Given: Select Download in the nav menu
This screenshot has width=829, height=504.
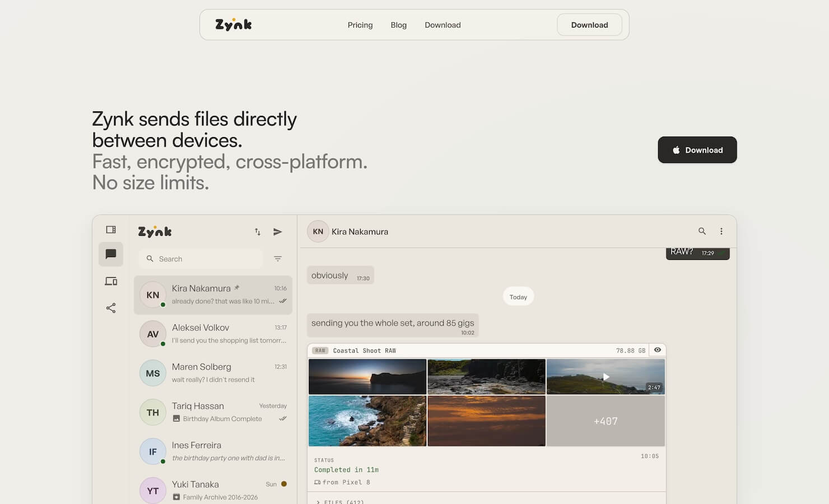Looking at the screenshot, I should click(443, 25).
